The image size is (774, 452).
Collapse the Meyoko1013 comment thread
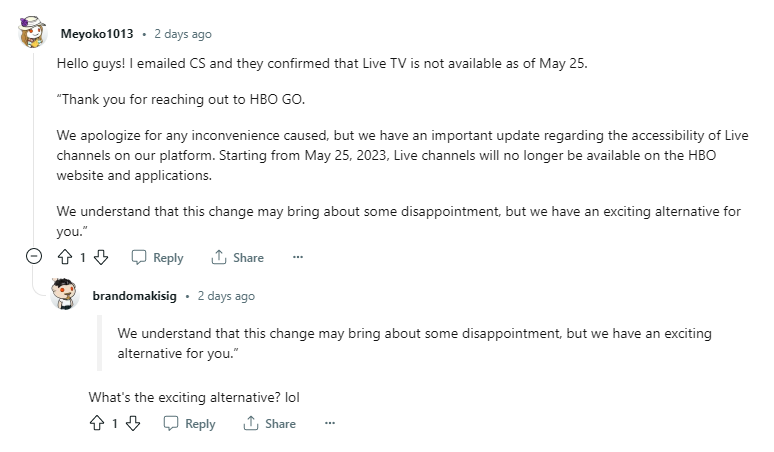[34, 257]
